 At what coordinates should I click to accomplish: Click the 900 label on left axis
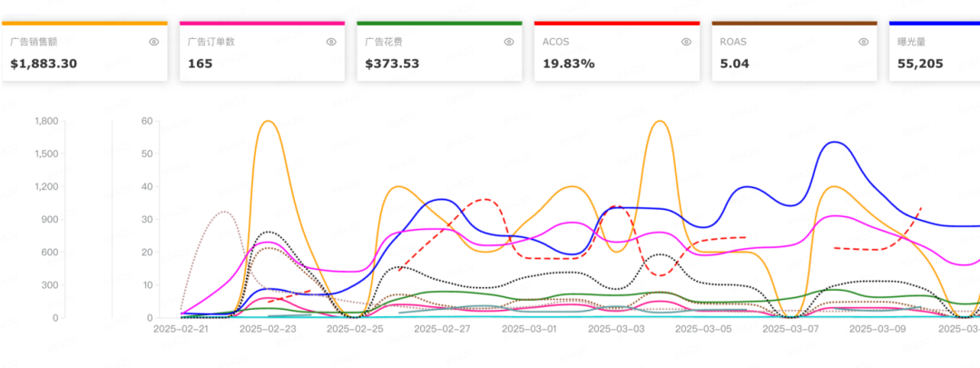[x=51, y=220]
